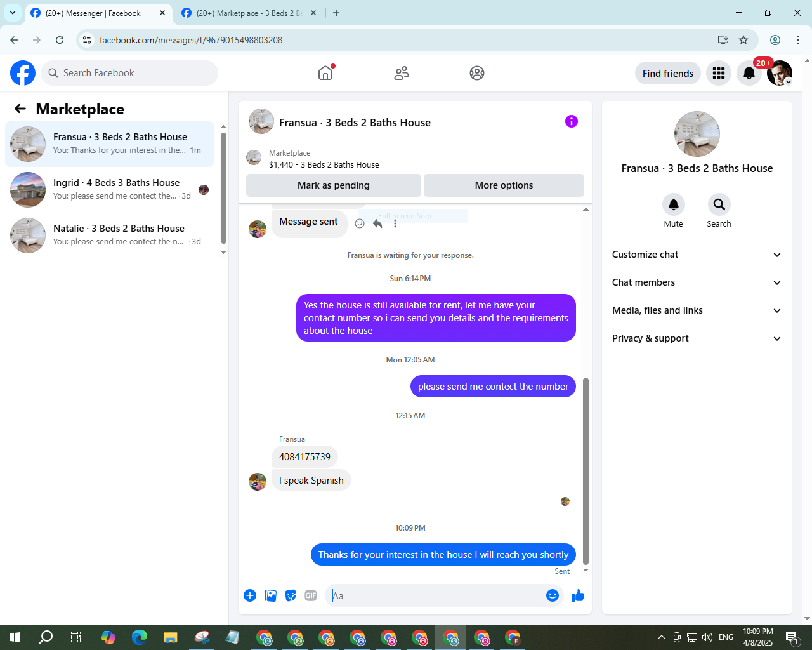Open conversation information purple icon
Image resolution: width=812 pixels, height=650 pixels.
click(x=572, y=121)
